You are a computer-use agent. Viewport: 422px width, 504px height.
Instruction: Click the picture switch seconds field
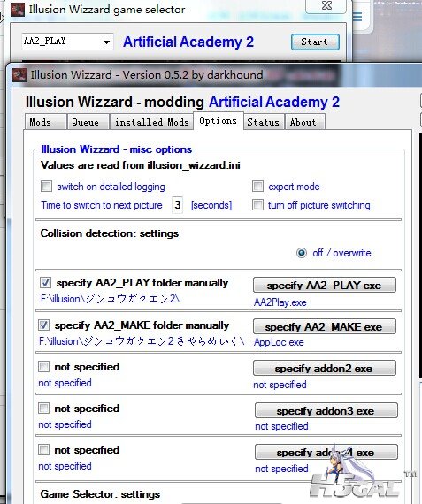tap(178, 205)
